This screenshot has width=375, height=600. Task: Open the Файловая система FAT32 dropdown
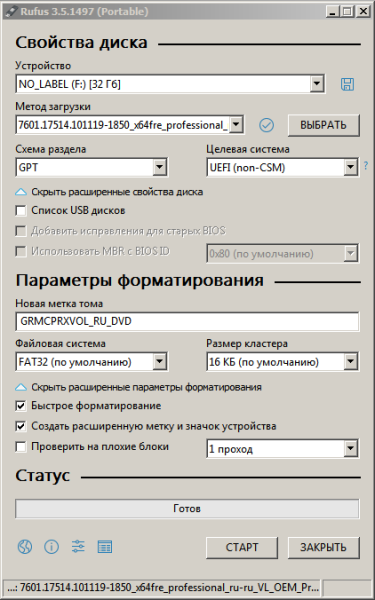point(91,362)
